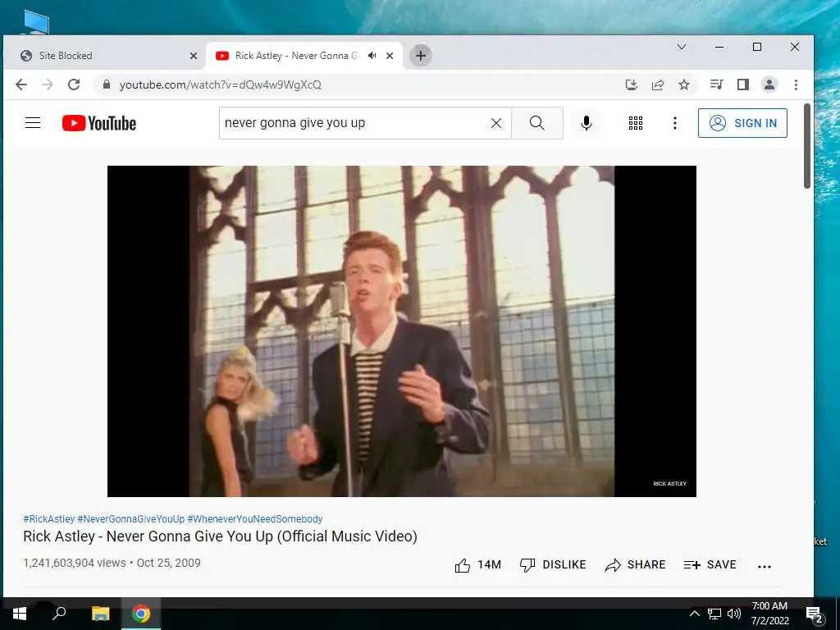
Task: Reload the page with the refresh icon
Action: point(74,84)
